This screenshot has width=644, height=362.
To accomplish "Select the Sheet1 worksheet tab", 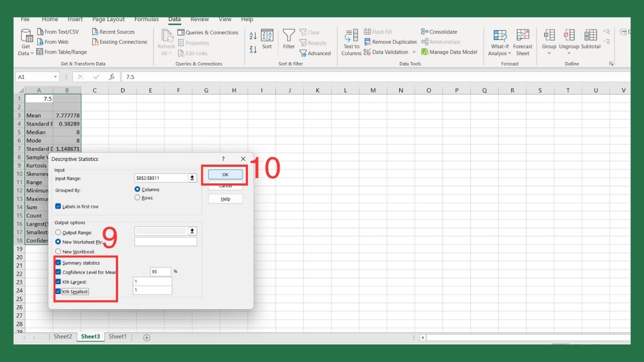I will (118, 336).
